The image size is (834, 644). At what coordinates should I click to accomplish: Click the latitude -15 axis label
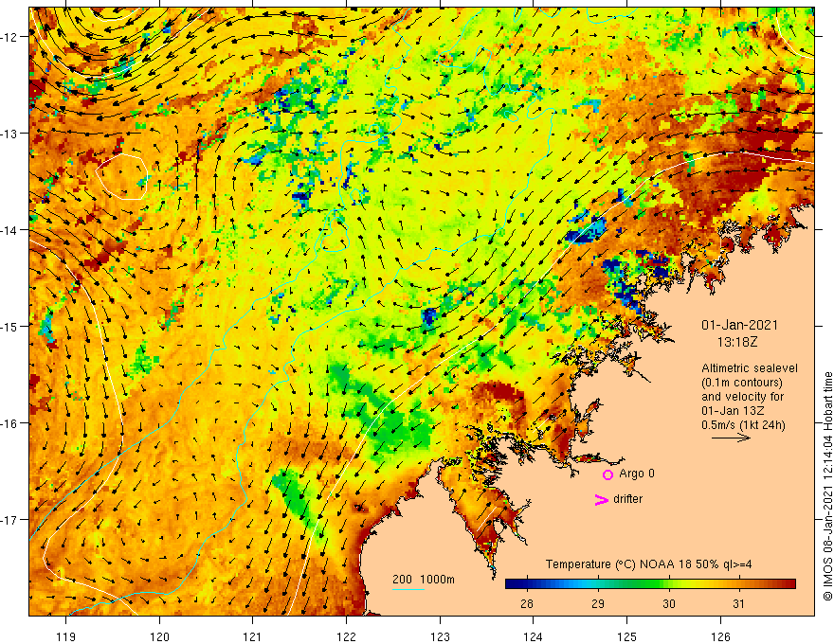9,326
